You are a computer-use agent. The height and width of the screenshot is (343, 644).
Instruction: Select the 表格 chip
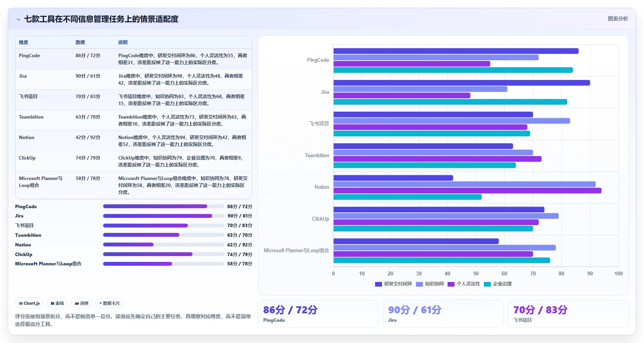pos(57,303)
